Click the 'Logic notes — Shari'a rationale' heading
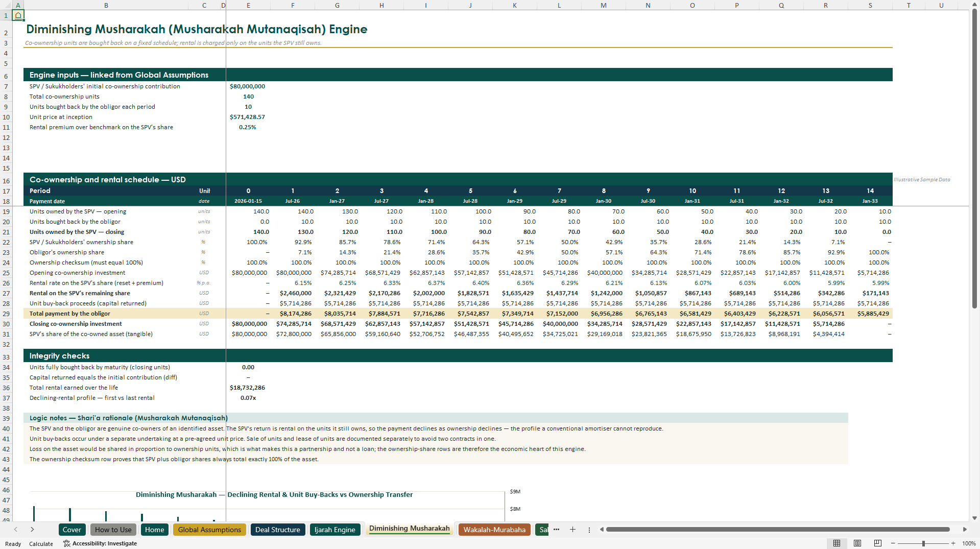Screen dimensions: 980x549 pos(129,418)
